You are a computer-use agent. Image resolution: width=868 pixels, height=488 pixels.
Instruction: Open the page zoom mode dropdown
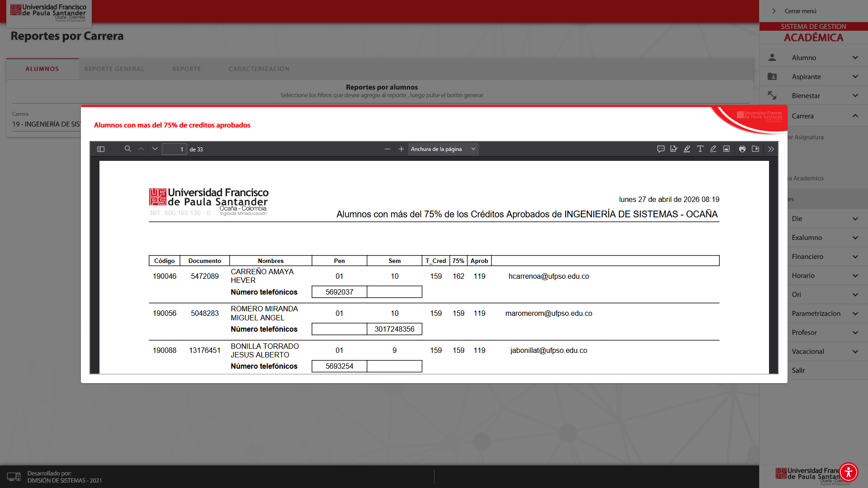443,149
